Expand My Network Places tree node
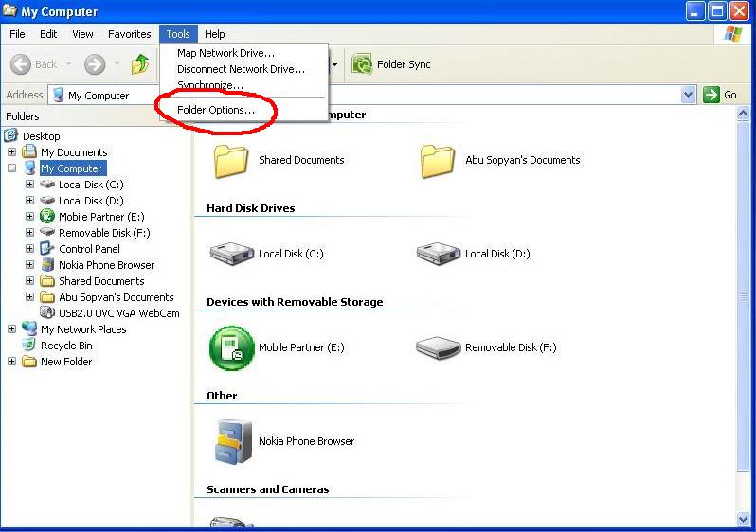Screen dimensions: 756x532 (x=12, y=329)
